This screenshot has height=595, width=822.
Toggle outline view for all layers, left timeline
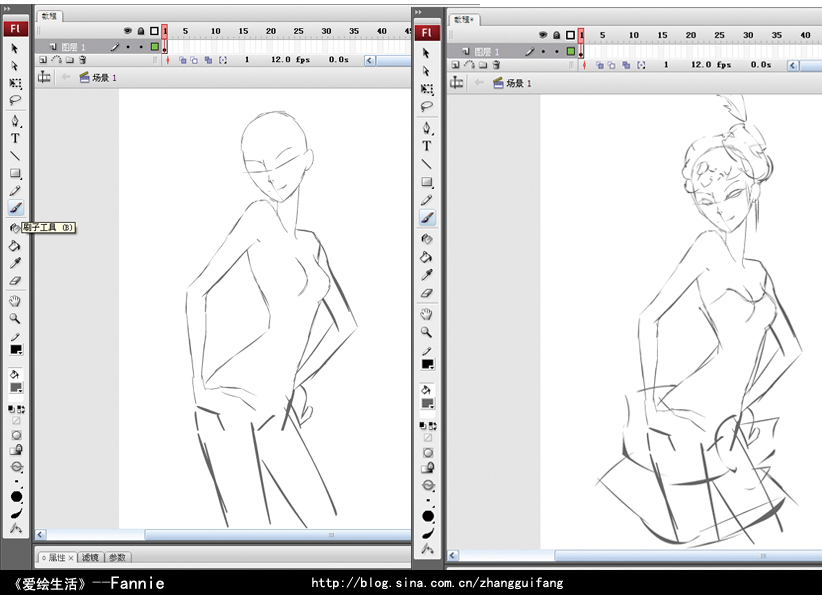click(x=154, y=31)
